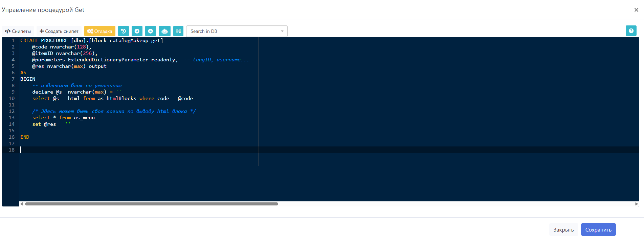
Task: Click the scrollbar's right arrow
Action: point(636,204)
